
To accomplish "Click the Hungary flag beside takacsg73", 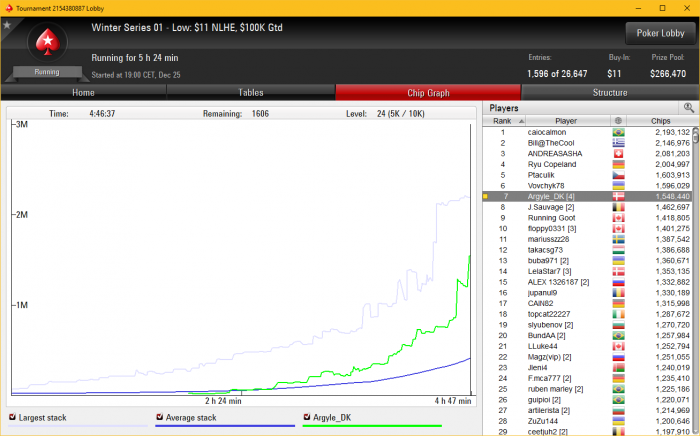I will click(x=618, y=250).
